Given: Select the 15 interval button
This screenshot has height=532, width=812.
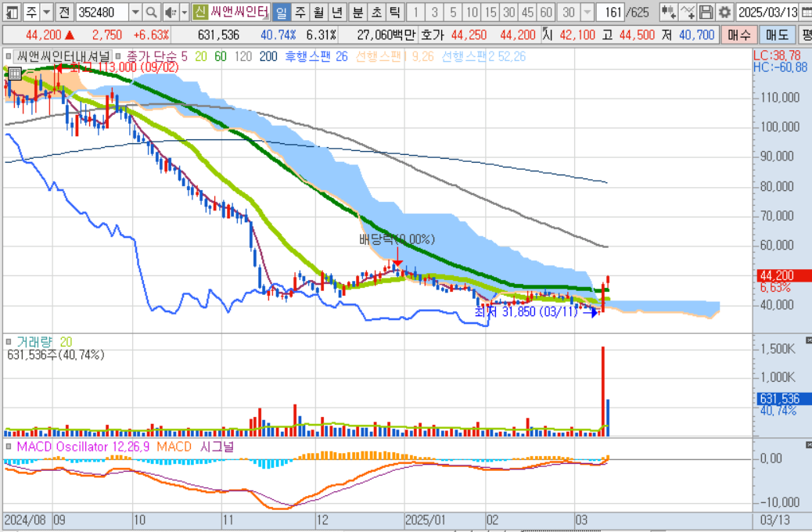Looking at the screenshot, I should (x=490, y=12).
